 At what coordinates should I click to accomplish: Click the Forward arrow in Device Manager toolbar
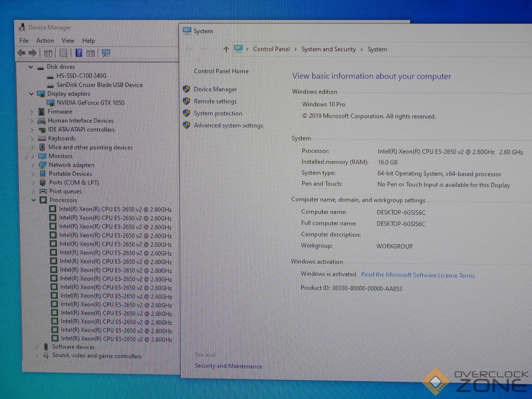pyautogui.click(x=33, y=53)
